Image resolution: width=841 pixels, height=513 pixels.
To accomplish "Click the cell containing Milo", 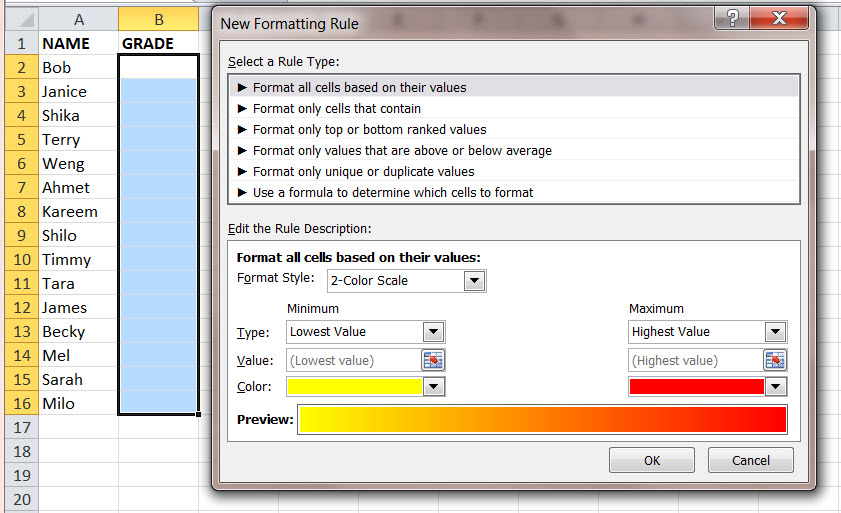I will tap(78, 403).
